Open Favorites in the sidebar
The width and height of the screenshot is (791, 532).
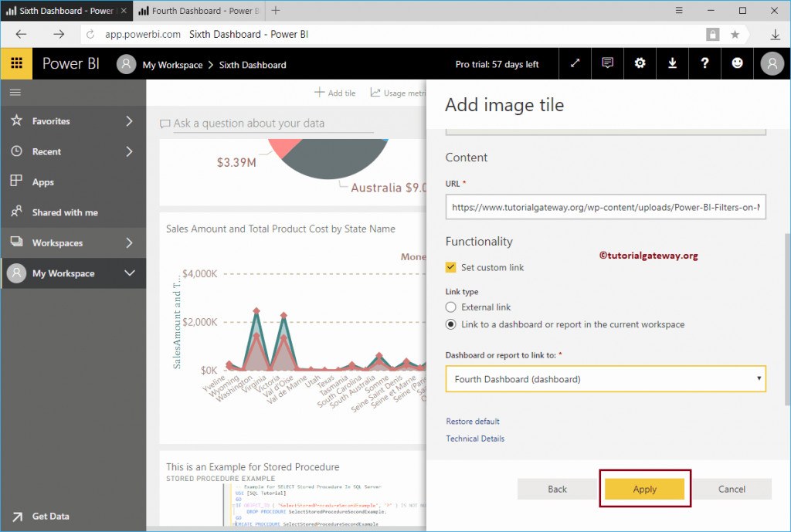[x=51, y=120]
